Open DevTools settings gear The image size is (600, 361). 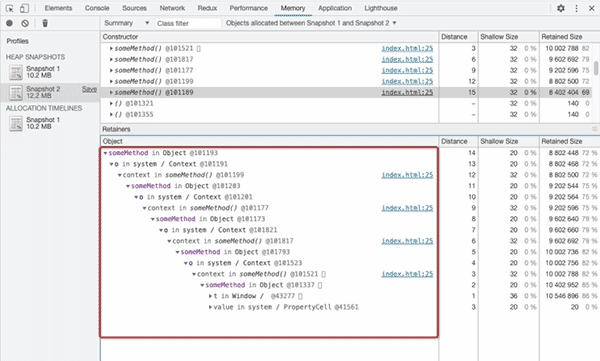point(561,8)
